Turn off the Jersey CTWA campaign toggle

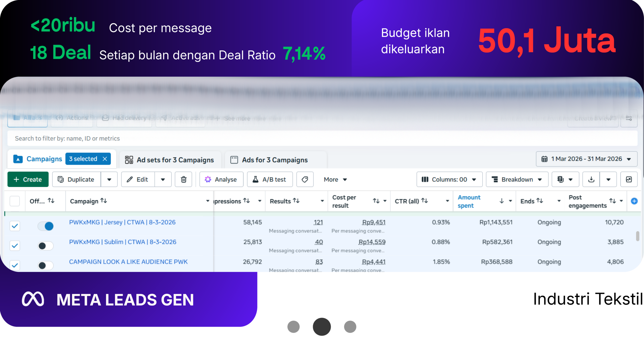point(46,226)
